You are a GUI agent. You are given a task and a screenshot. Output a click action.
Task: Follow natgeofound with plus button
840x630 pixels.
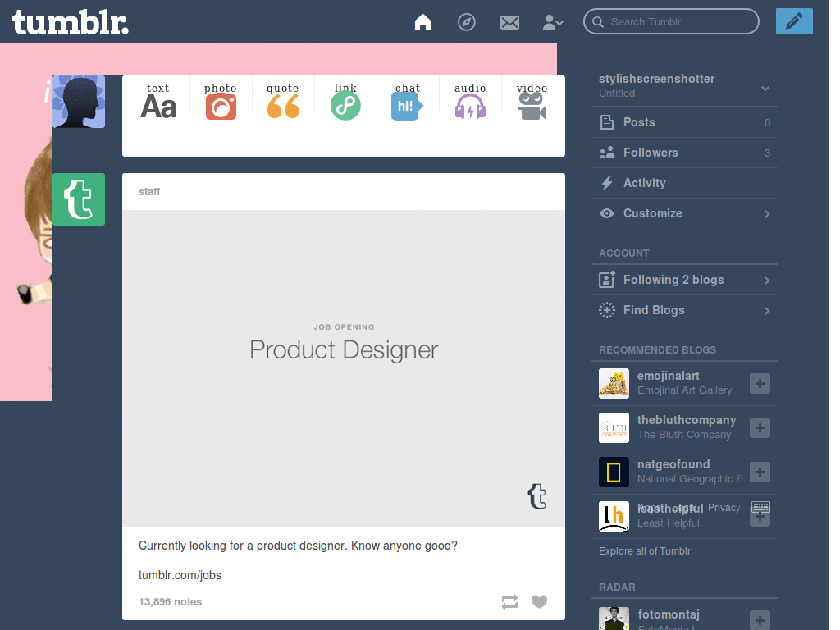(x=760, y=472)
